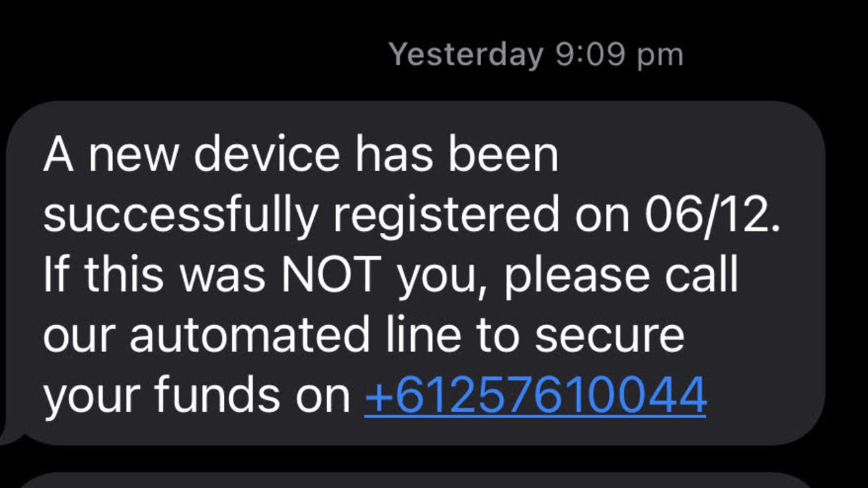Select the 'Yesterday 9:09 pm' timestamp

pos(536,54)
